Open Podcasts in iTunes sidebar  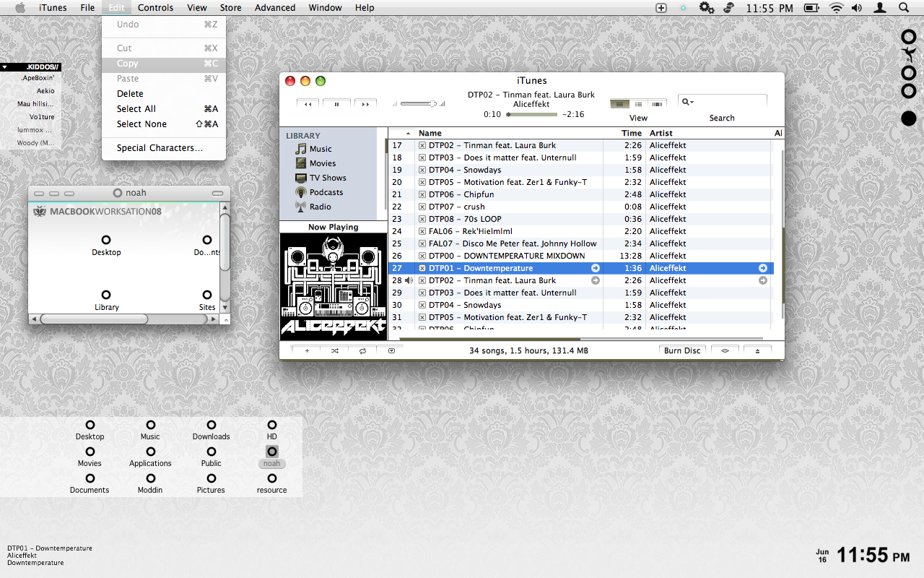319,192
